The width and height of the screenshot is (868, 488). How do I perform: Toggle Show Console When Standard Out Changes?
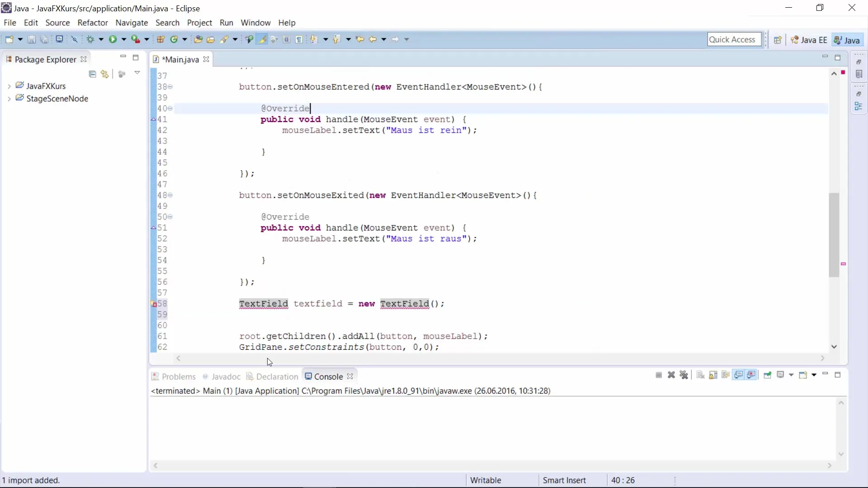point(739,375)
